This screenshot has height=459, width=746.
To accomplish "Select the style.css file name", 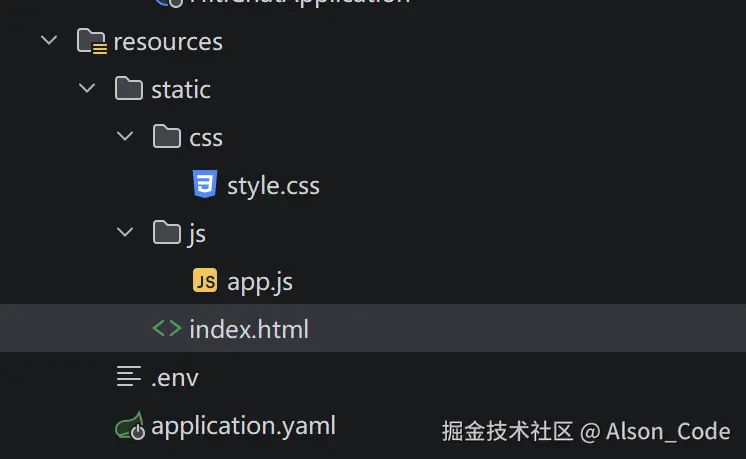I will [273, 186].
